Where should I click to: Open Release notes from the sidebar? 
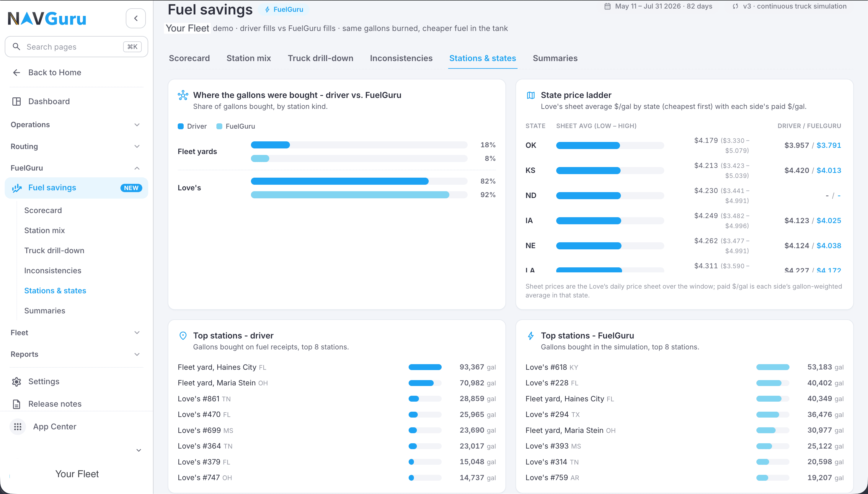76,404
